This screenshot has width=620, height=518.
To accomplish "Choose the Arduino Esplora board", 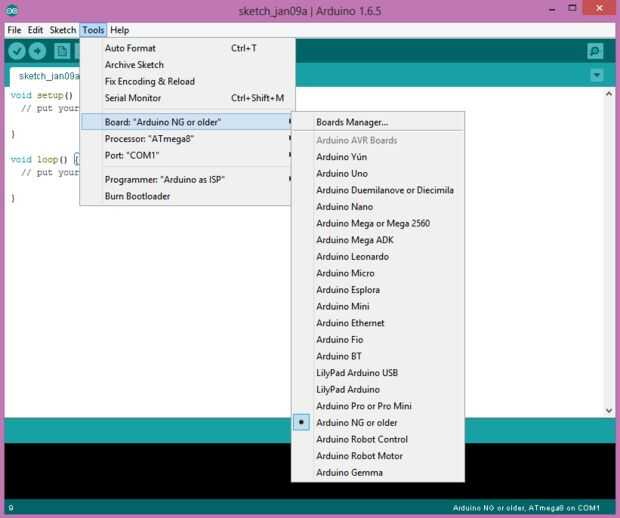I will (378, 290).
